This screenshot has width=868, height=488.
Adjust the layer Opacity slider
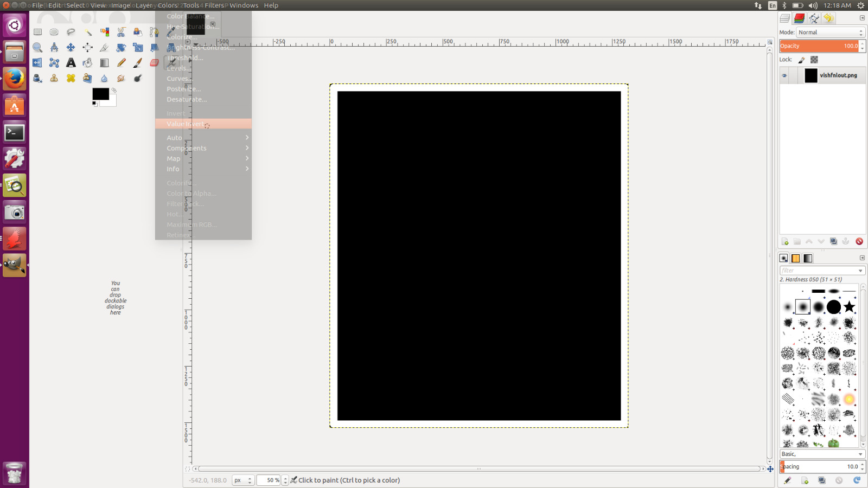click(x=819, y=46)
